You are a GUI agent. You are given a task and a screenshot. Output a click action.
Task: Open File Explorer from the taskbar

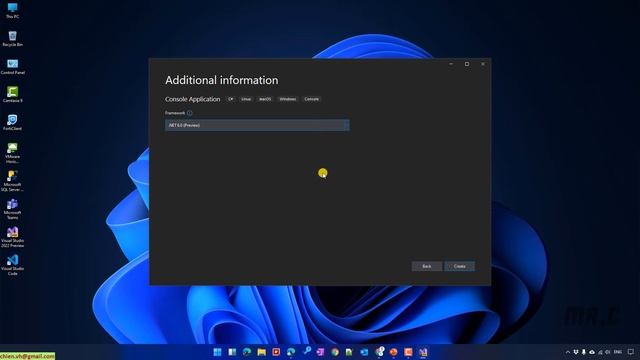pyautogui.click(x=262, y=352)
